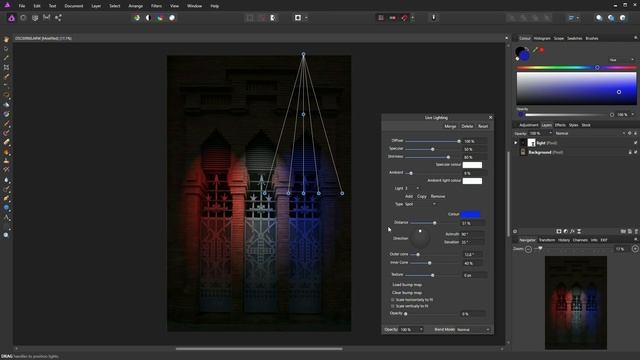Image resolution: width=640 pixels, height=360 pixels.
Task: Click the Merge button in Live Lighting
Action: 450,127
